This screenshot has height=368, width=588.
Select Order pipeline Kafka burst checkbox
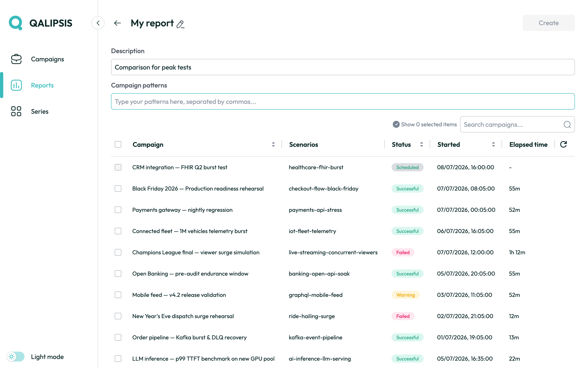point(118,337)
